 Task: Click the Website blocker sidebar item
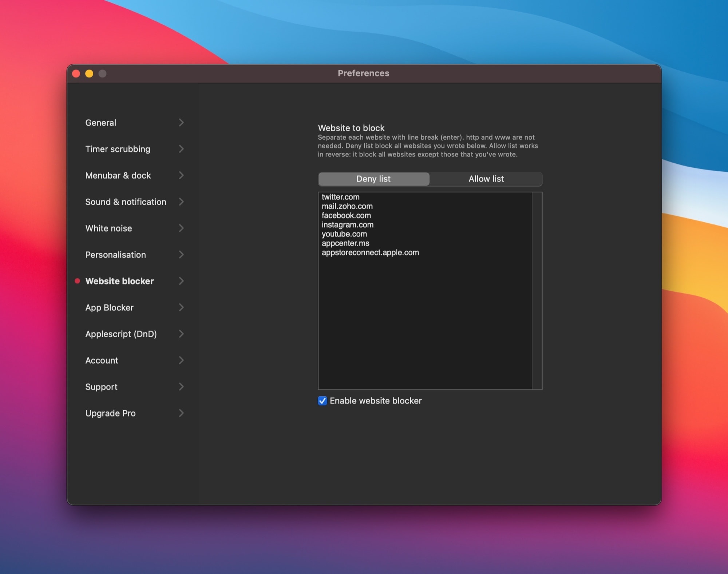[119, 281]
